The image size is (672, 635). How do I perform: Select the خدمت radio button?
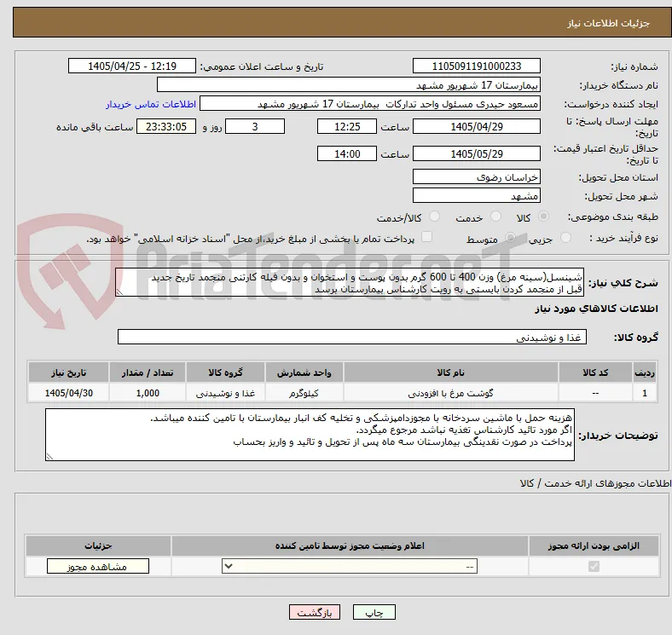[495, 216]
